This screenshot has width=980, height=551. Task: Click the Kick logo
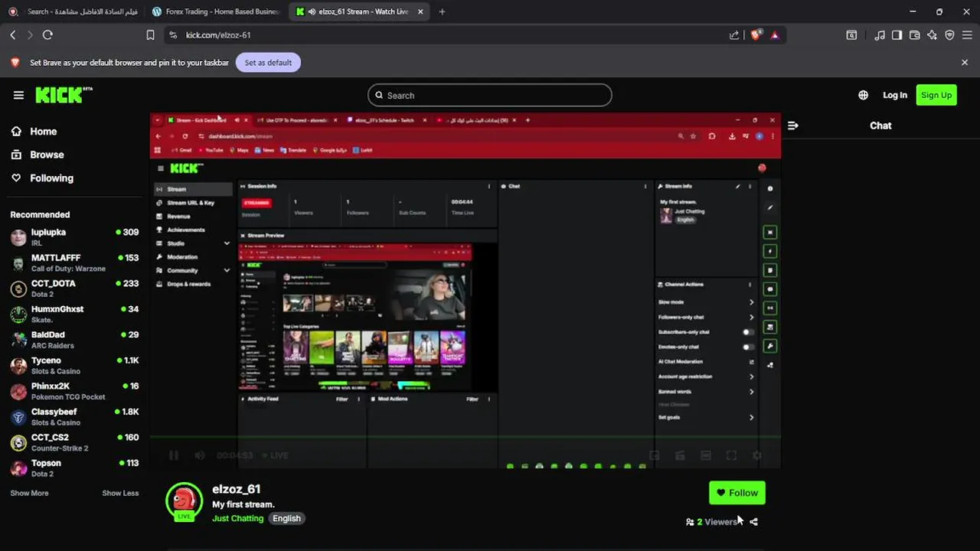(64, 95)
